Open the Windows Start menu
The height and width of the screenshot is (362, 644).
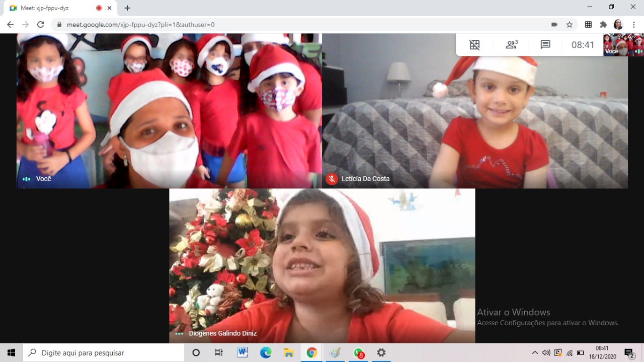tap(11, 352)
